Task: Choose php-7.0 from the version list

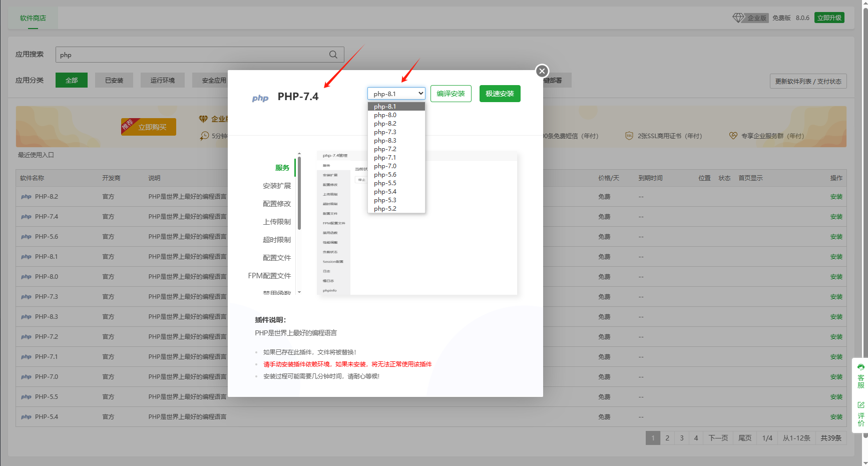Action: tap(396, 166)
